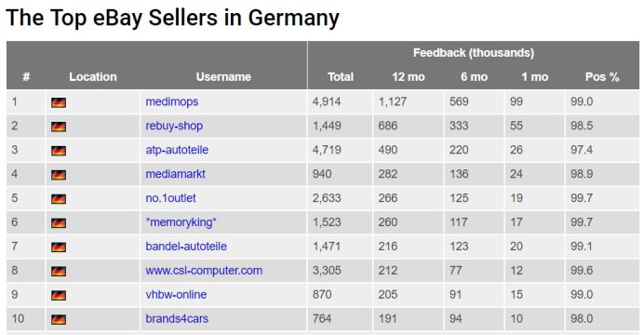The image size is (644, 335).
Task: Sort by the 12 mo column header
Action: [409, 76]
